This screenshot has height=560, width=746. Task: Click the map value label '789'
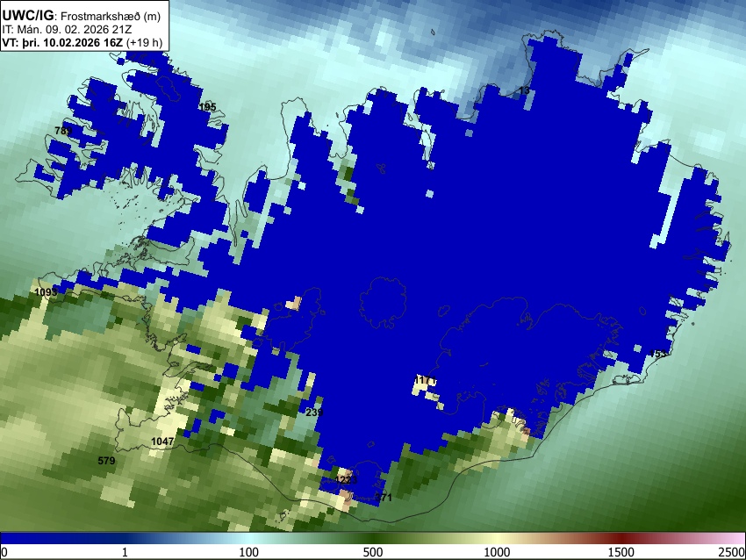click(x=63, y=131)
